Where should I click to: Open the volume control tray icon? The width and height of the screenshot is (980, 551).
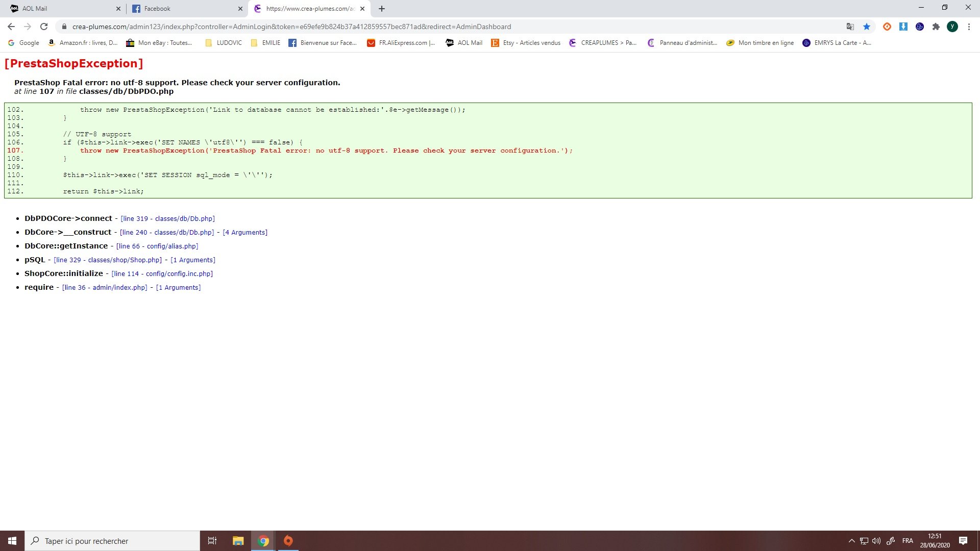coord(876,541)
